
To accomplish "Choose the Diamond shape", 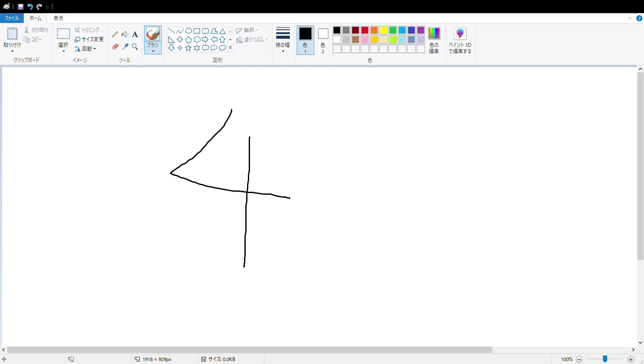I will (x=180, y=39).
